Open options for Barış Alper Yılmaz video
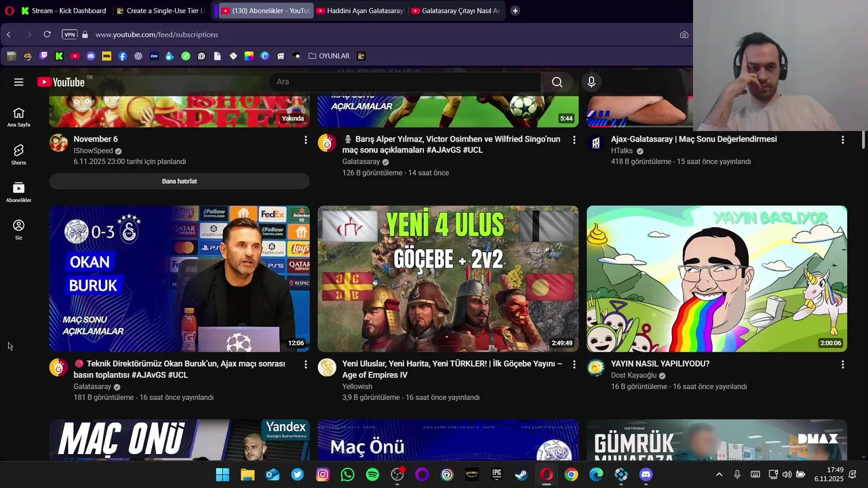 [x=574, y=140]
